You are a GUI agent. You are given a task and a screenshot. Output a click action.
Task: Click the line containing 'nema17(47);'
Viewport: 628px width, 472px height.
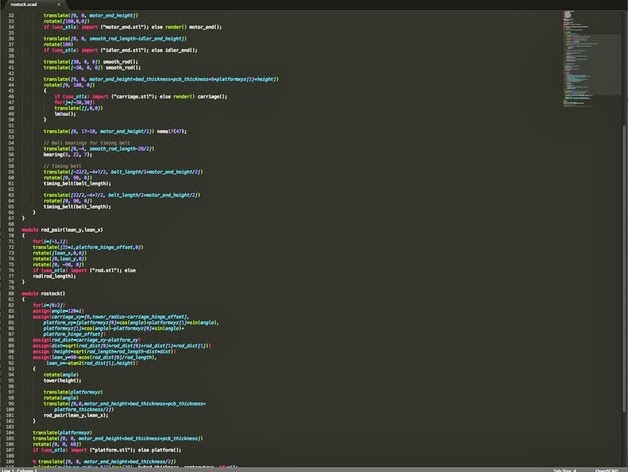[x=115, y=131]
